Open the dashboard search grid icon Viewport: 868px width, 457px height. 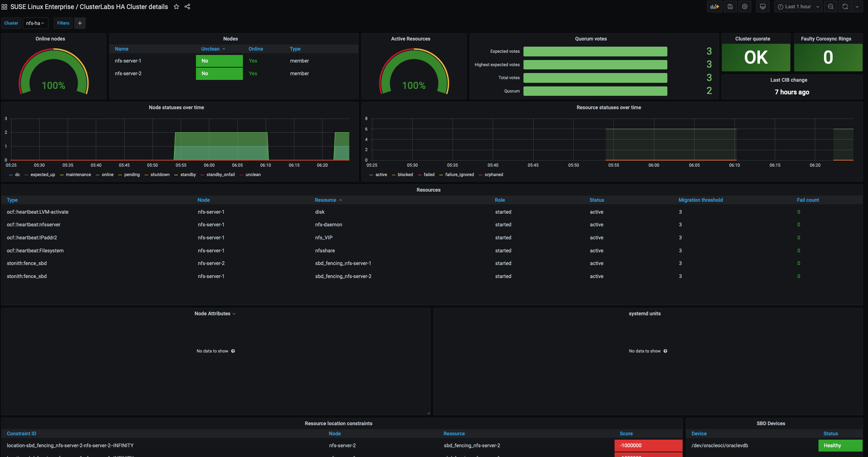(x=4, y=7)
